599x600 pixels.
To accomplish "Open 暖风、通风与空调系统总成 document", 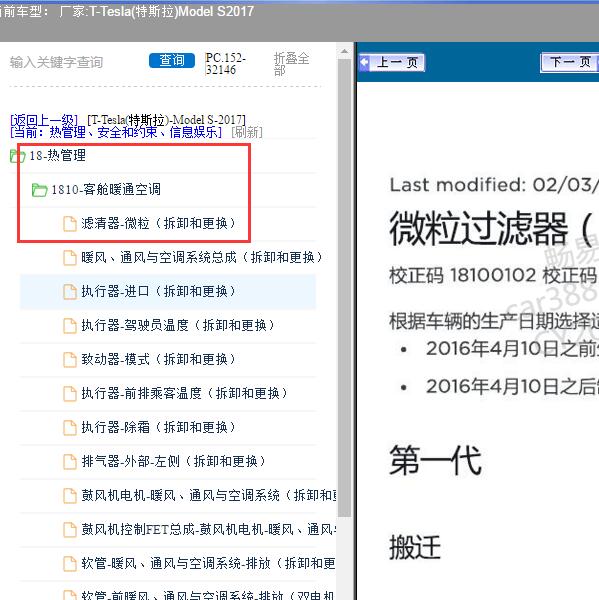I will [x=202, y=257].
